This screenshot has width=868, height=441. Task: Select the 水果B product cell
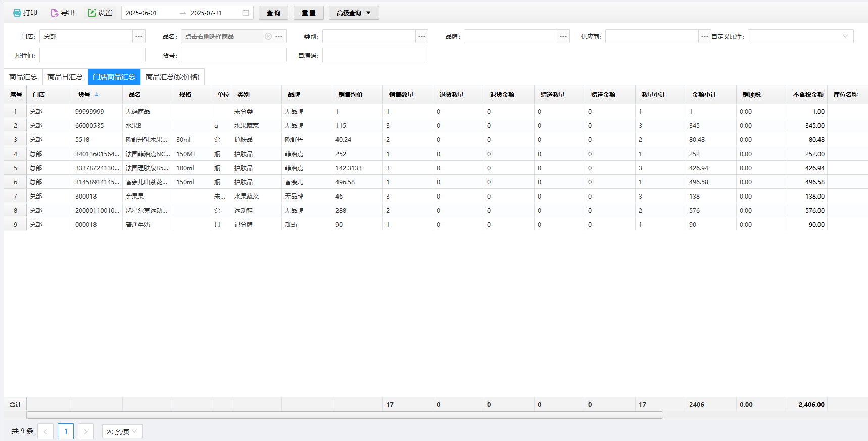coord(148,125)
